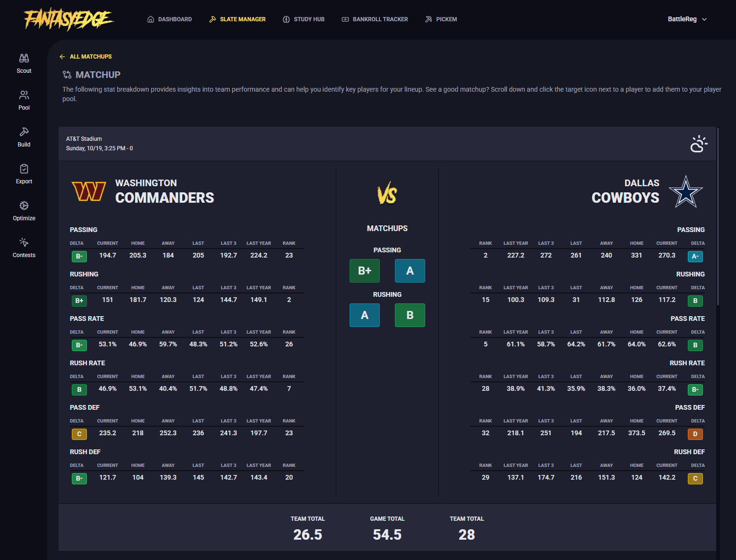Click the Dallas Cowboys star logo

pos(686,191)
